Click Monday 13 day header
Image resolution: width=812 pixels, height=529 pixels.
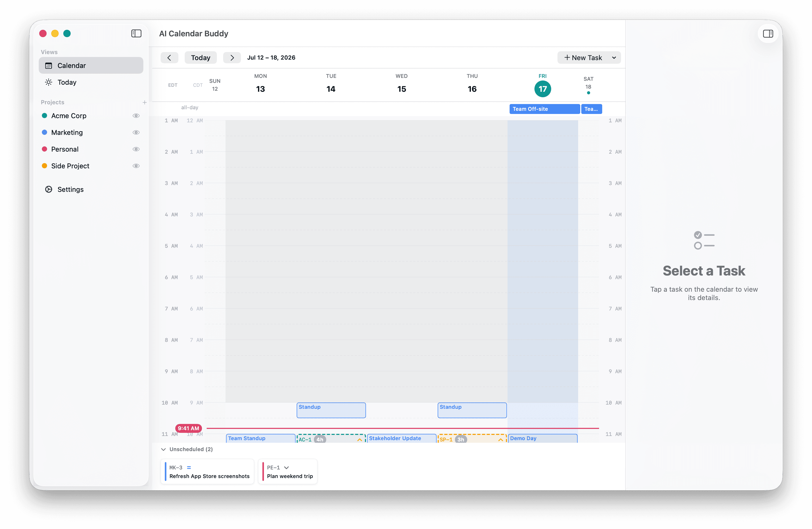tap(261, 84)
